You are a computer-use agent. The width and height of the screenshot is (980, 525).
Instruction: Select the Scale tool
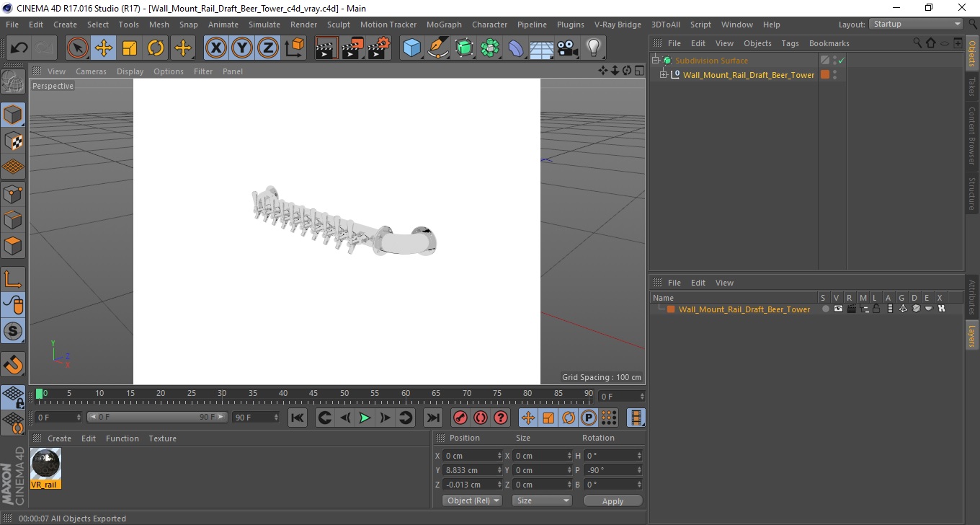click(130, 48)
